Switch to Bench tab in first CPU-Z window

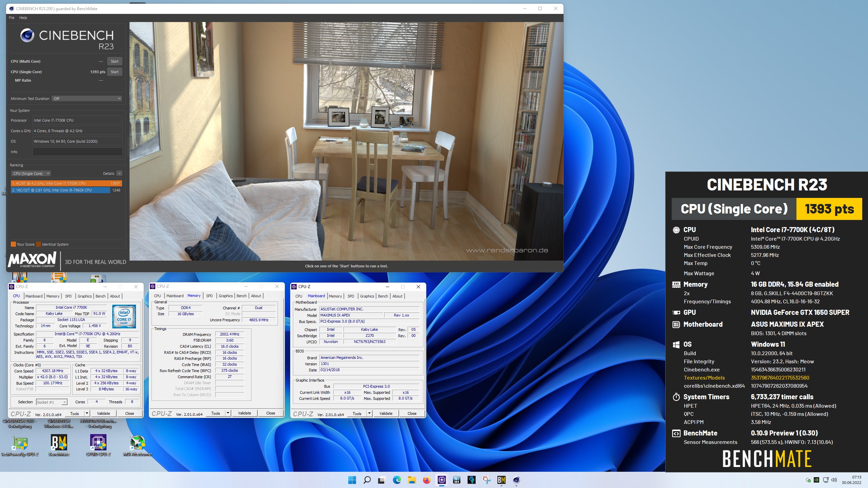[101, 296]
